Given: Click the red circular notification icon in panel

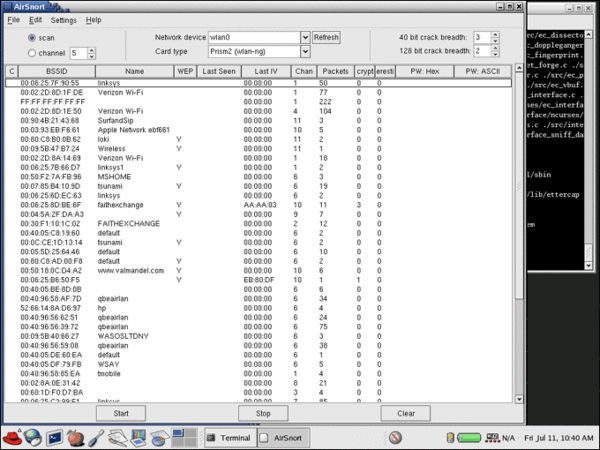Looking at the screenshot, I should (395, 437).
